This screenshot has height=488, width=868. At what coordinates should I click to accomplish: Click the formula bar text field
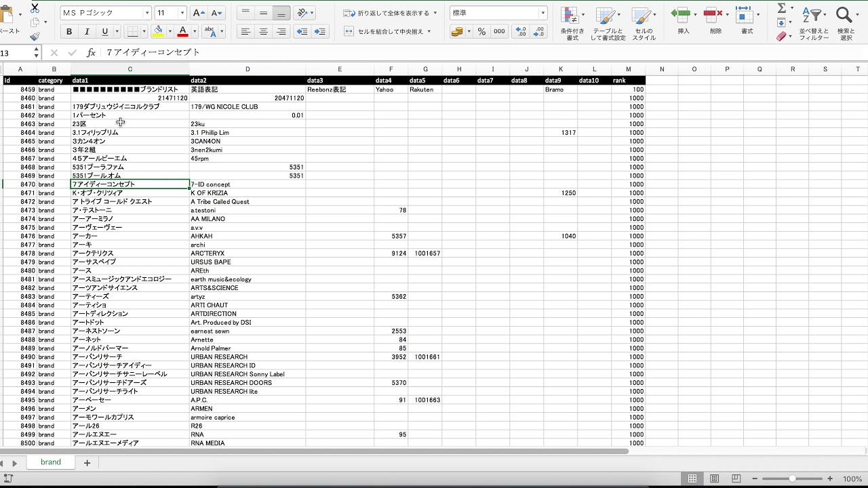[x=484, y=52]
